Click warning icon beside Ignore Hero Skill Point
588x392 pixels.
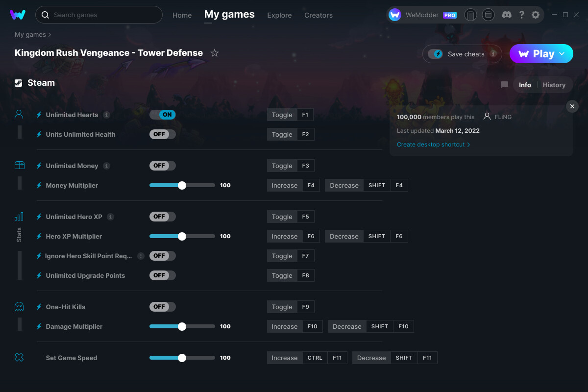(141, 256)
